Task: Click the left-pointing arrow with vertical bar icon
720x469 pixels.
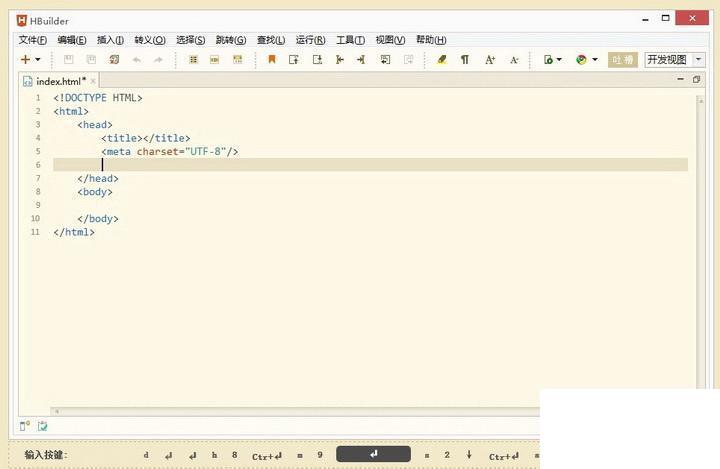Action: tap(340, 59)
